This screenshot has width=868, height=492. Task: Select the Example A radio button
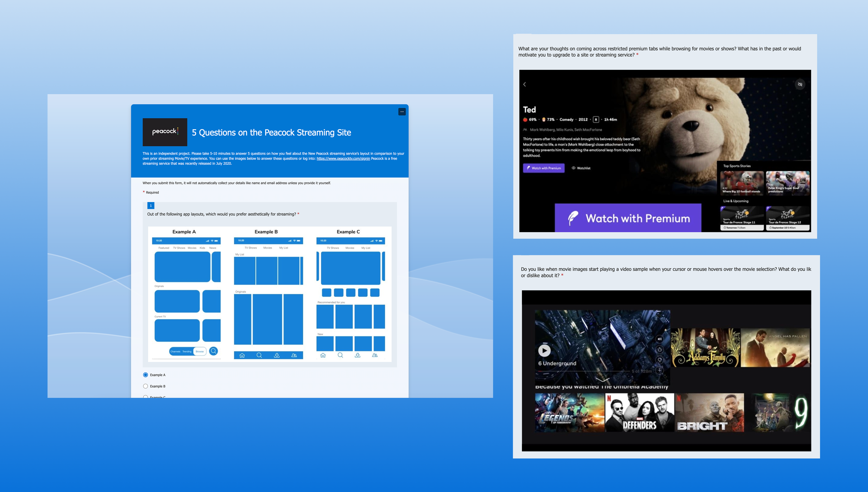(145, 375)
